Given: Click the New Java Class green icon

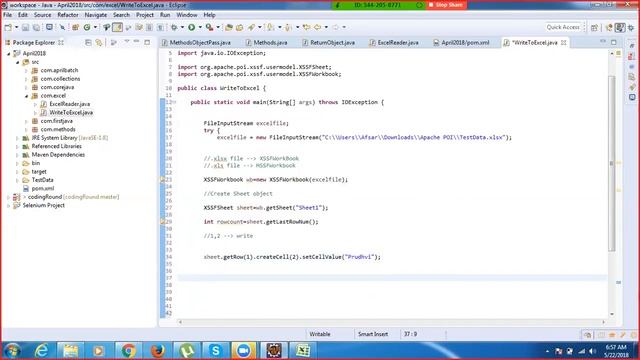Looking at the screenshot, I should (87, 27).
